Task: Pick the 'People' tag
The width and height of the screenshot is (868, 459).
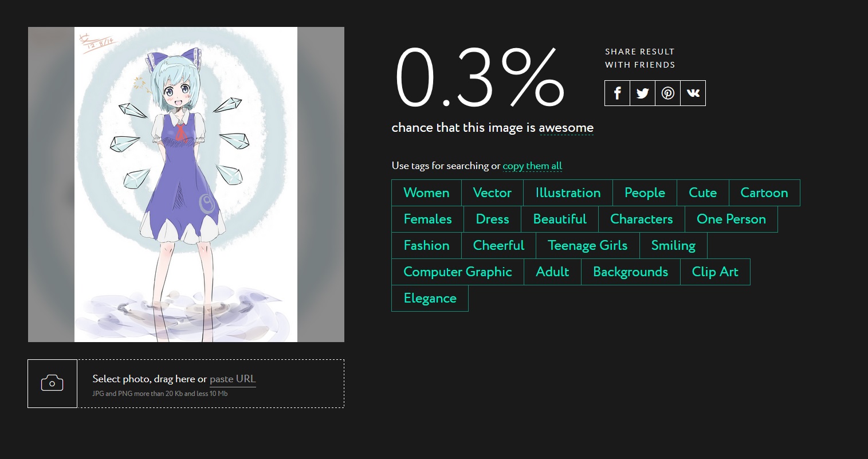Action: point(645,193)
